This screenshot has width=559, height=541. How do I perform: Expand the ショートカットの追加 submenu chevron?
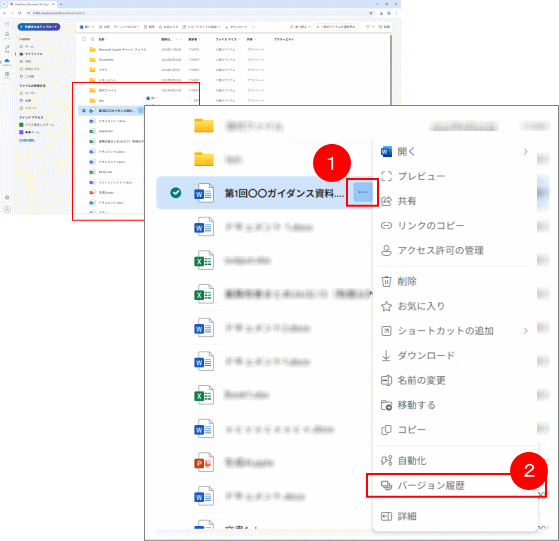pyautogui.click(x=525, y=331)
